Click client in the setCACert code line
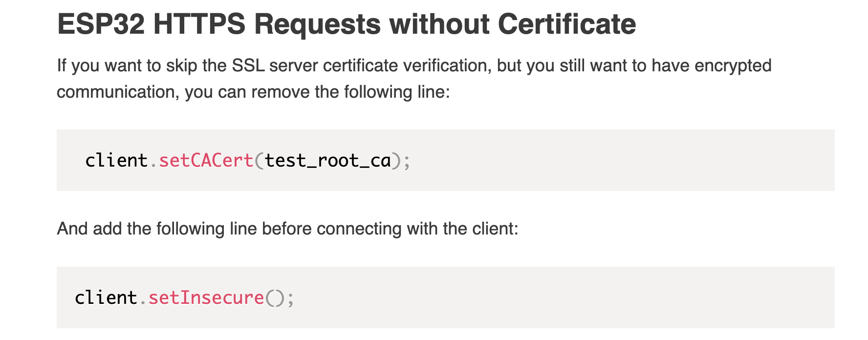Image resolution: width=868 pixels, height=340 pixels. tap(116, 160)
